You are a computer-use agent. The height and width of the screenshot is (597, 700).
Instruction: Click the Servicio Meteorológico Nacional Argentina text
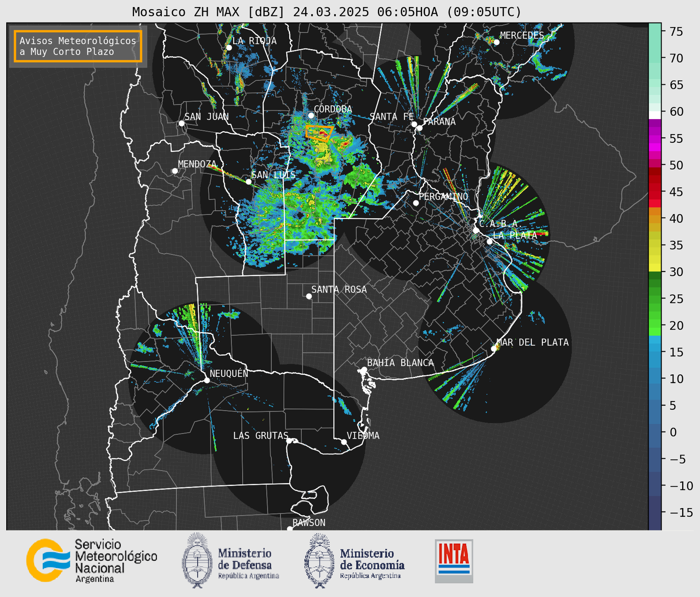tap(116, 561)
